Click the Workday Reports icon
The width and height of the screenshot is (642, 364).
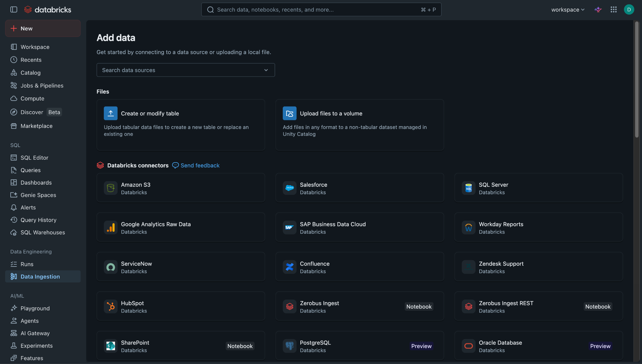469,228
